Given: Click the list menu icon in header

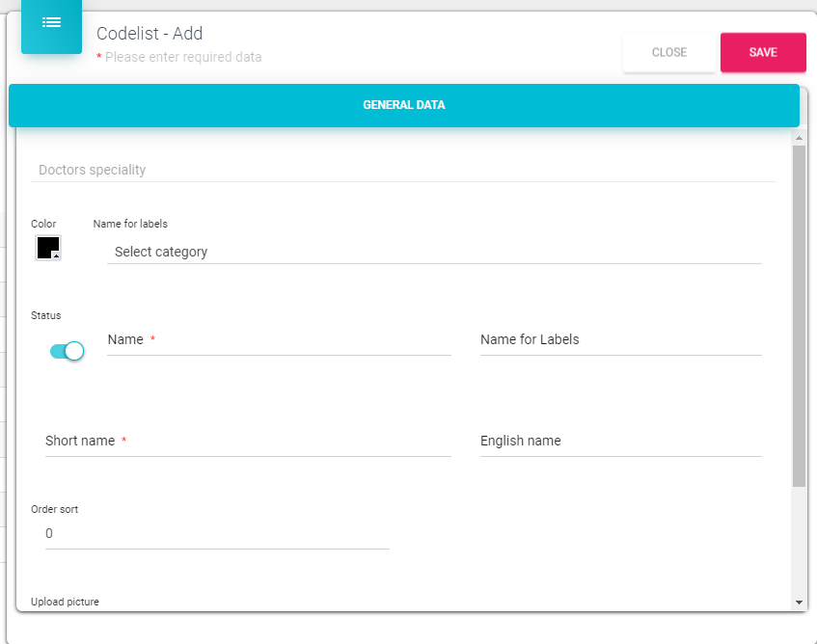Looking at the screenshot, I should tap(51, 22).
